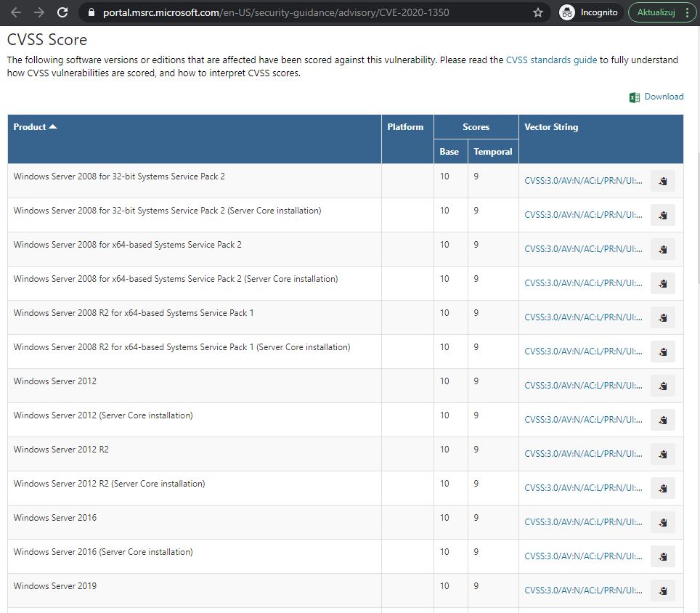Reload the current page
Screen dimensions: 700x613
coord(62,12)
